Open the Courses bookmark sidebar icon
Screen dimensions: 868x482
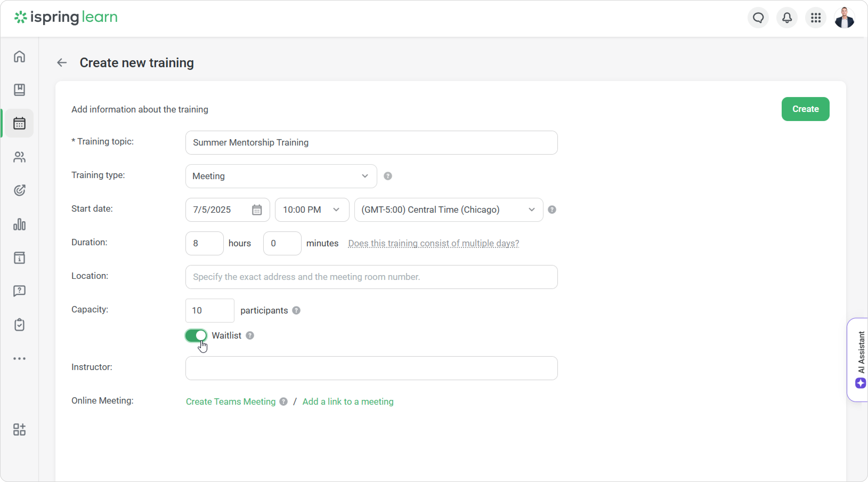[x=19, y=90]
